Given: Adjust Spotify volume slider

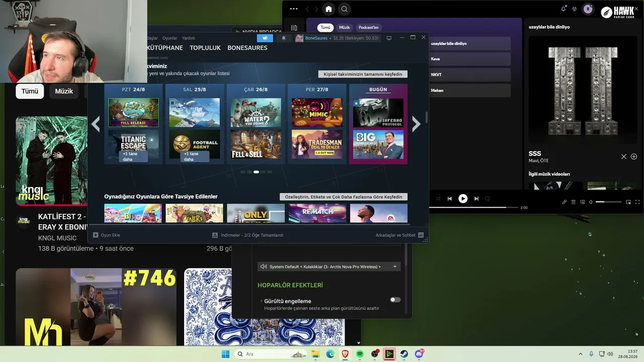Looking at the screenshot, I should coord(609,202).
